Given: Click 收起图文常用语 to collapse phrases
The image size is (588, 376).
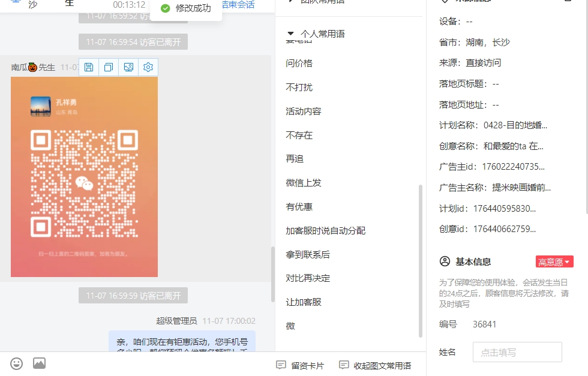Looking at the screenshot, I should [375, 365].
